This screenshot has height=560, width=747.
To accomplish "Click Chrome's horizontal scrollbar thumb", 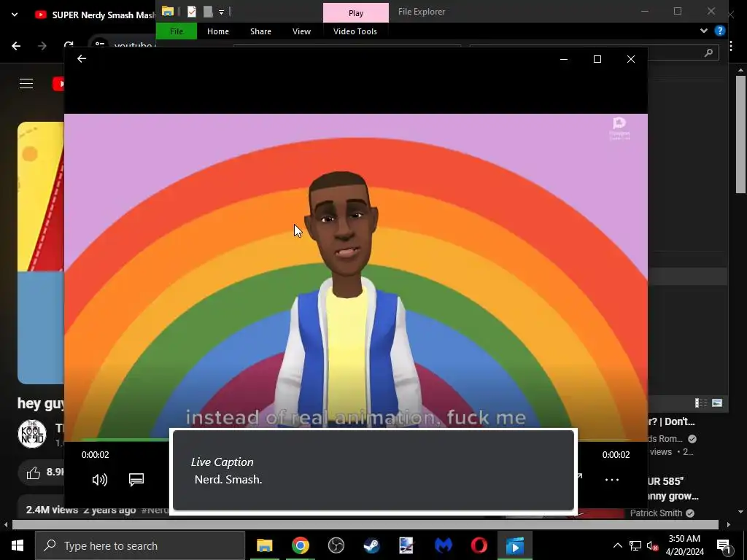I will [365, 525].
